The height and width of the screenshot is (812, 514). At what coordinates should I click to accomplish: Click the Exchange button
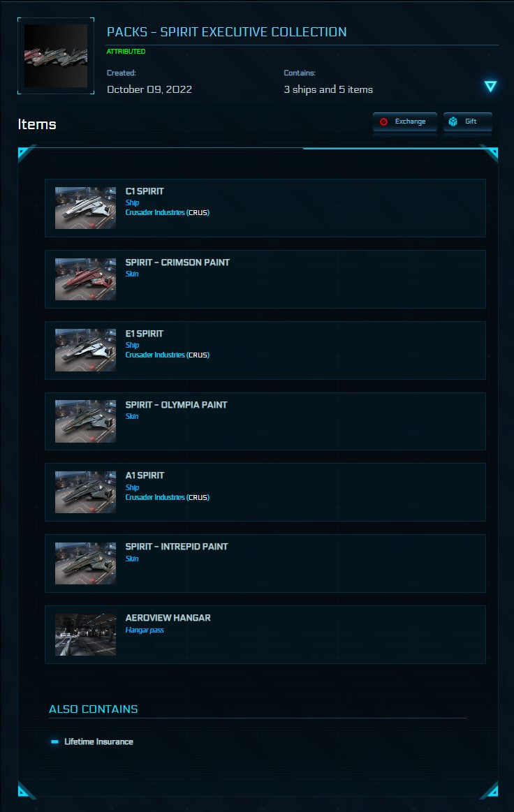point(404,121)
